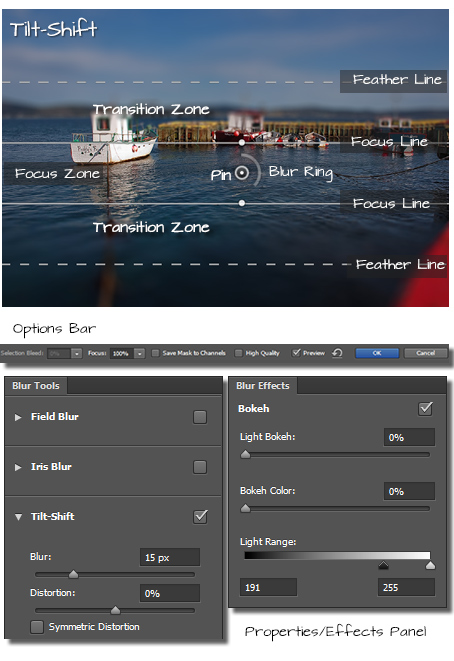
Task: Enable the Field Blur checkbox
Action: click(200, 417)
